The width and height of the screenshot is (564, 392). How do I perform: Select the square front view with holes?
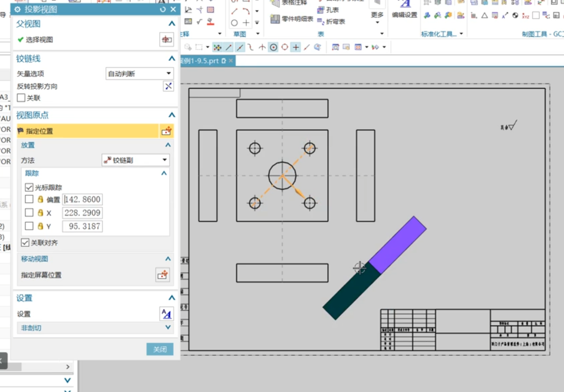(282, 176)
